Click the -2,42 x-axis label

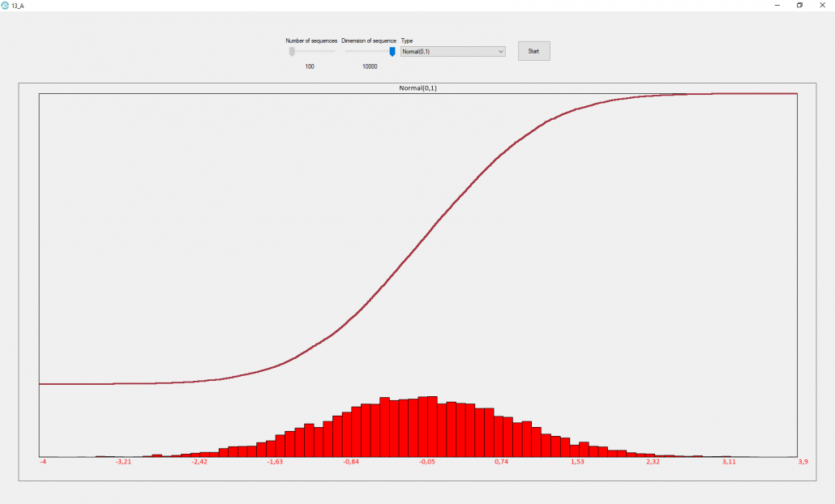tap(199, 462)
